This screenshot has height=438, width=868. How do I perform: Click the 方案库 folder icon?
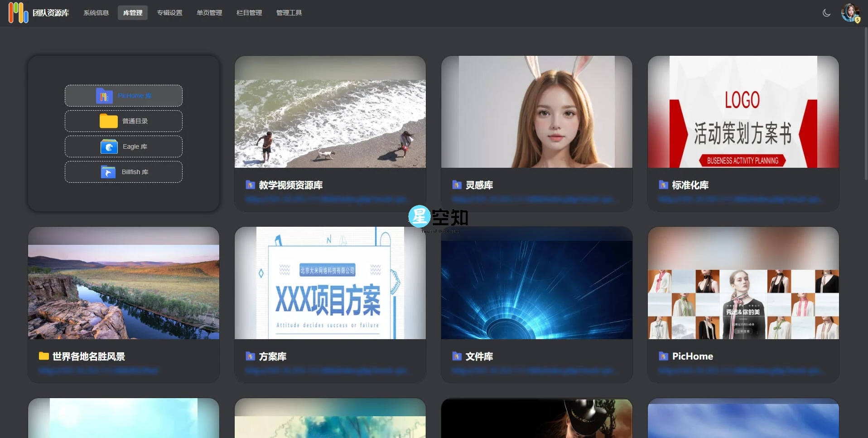pos(250,356)
